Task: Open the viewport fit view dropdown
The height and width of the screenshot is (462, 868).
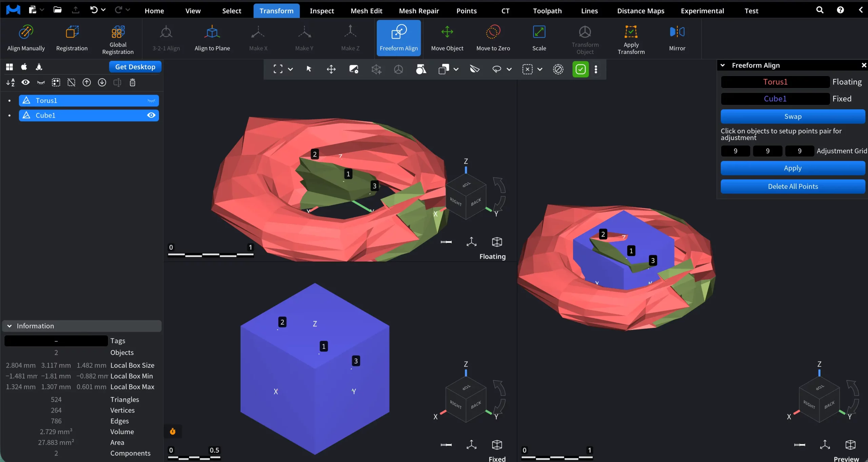Action: point(291,69)
